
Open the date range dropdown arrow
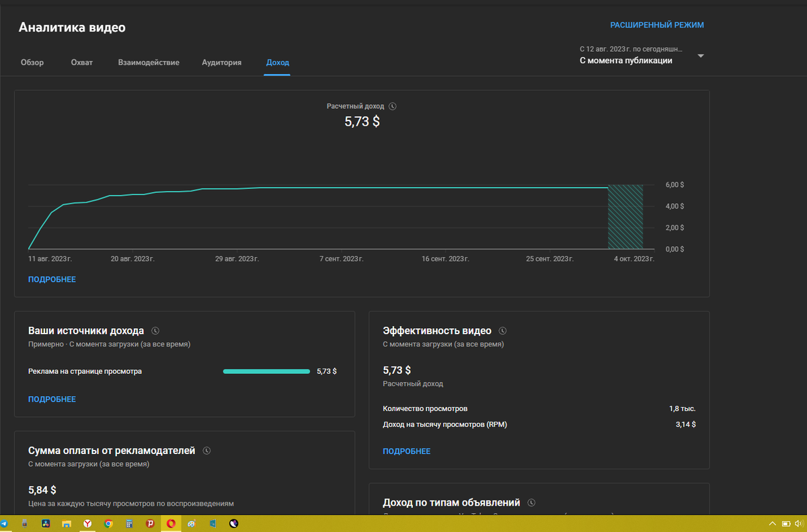pos(701,56)
